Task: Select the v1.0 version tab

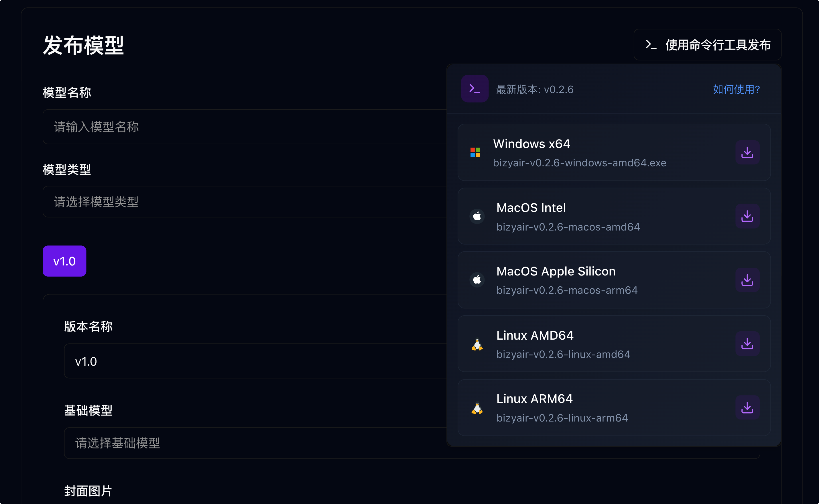Action: pos(64,261)
